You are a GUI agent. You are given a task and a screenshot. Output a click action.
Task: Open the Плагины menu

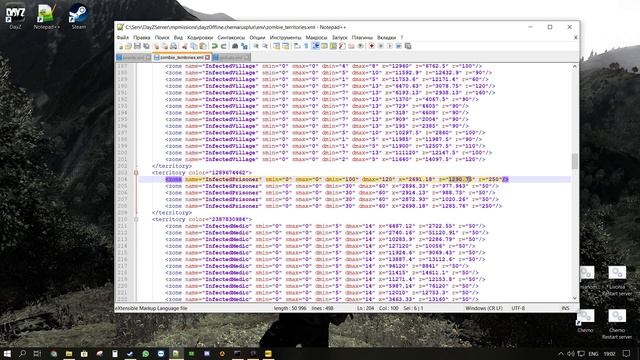tap(362, 38)
